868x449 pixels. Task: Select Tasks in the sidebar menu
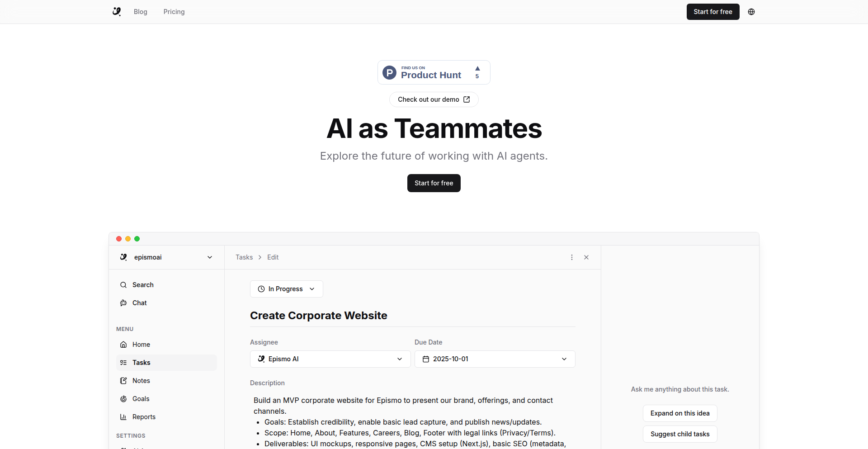coord(166,363)
